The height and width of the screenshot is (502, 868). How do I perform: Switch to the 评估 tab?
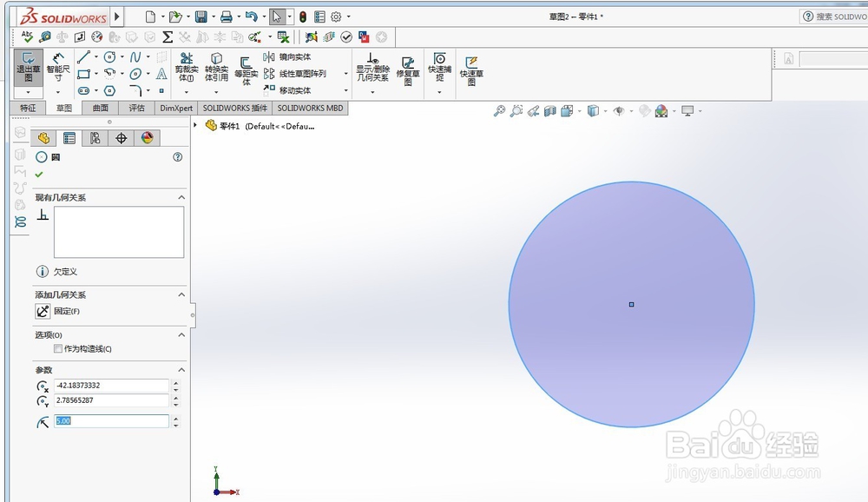click(x=137, y=108)
